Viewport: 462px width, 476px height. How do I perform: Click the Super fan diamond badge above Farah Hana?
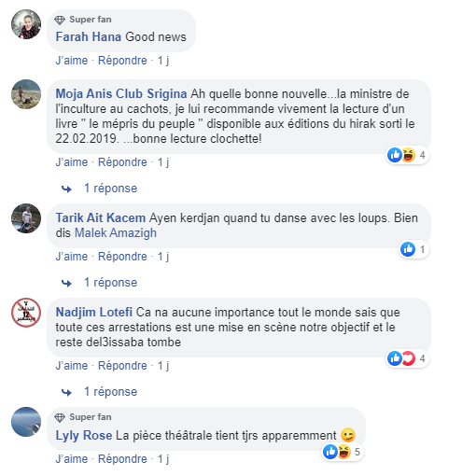(60, 20)
